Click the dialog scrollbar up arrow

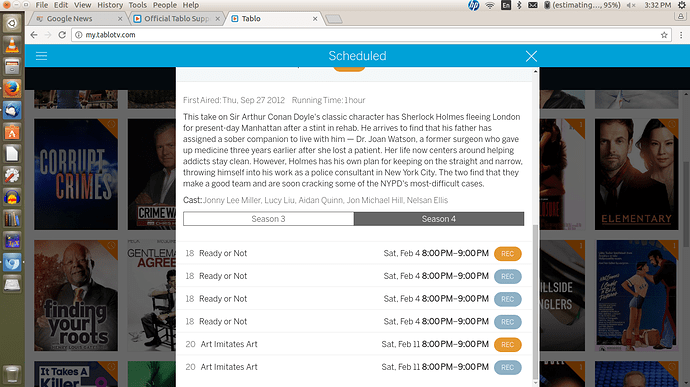tap(535, 71)
